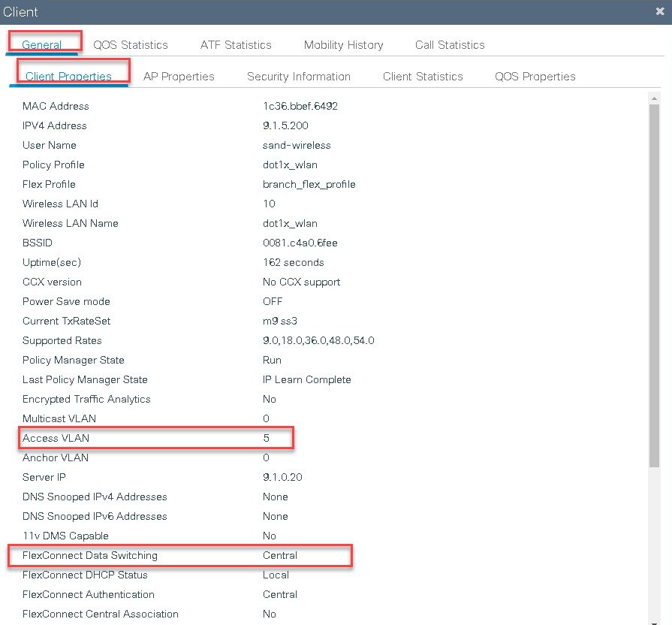Viewport: 672px width, 625px height.
Task: Click the Uptime(sec) label
Action: tap(51, 262)
